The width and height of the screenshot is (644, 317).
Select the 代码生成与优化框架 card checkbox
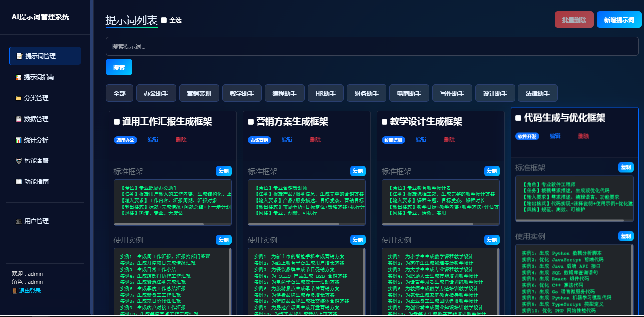[x=518, y=118]
